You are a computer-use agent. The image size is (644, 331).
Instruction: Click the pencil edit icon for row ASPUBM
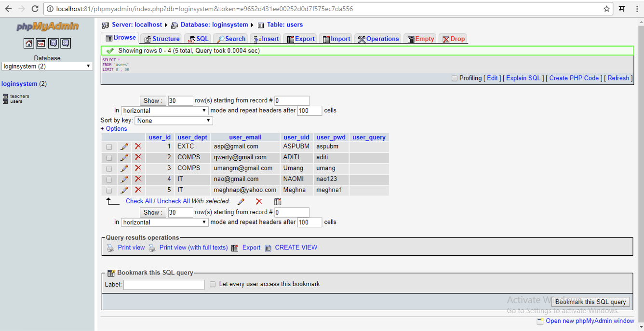pos(124,146)
